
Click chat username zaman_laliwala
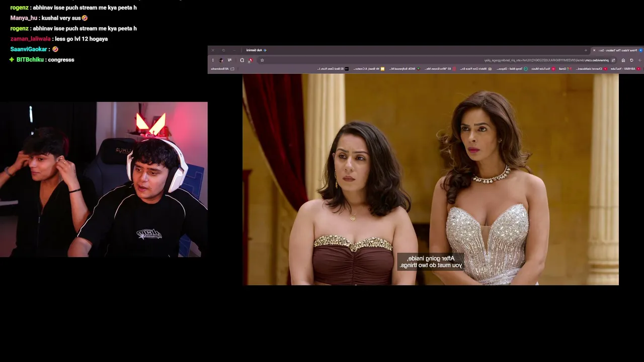coord(30,39)
